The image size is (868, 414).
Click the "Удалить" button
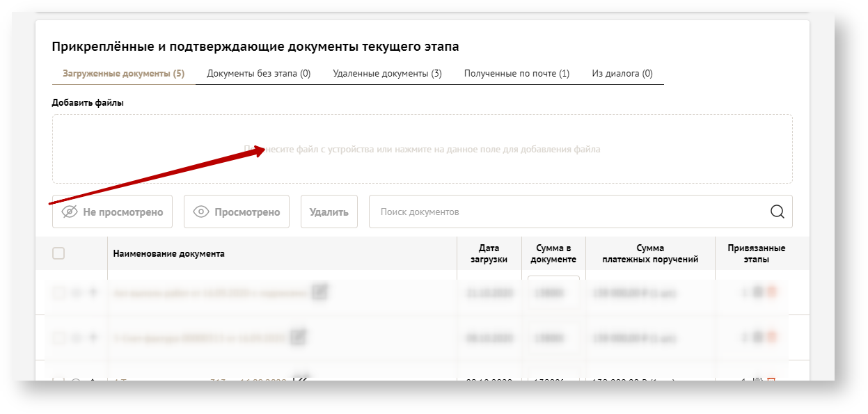(329, 212)
